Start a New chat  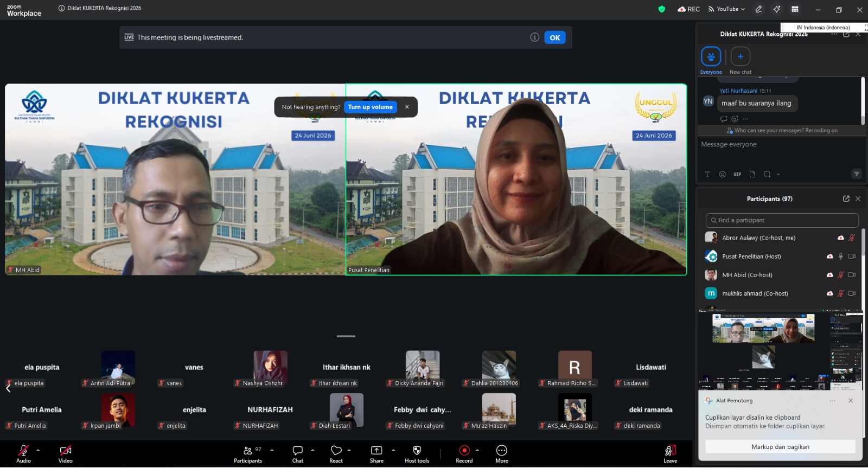click(741, 60)
